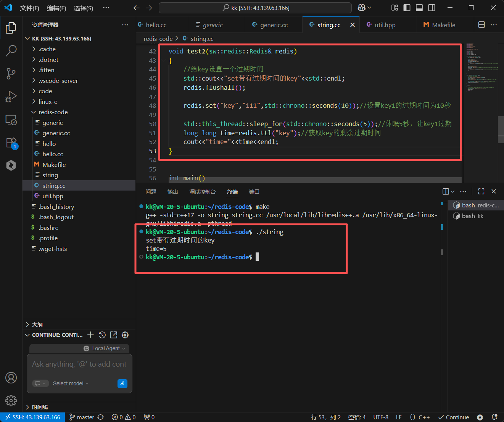Open Local Agent dropdown
Screen dimensions: 504x422
point(105,348)
